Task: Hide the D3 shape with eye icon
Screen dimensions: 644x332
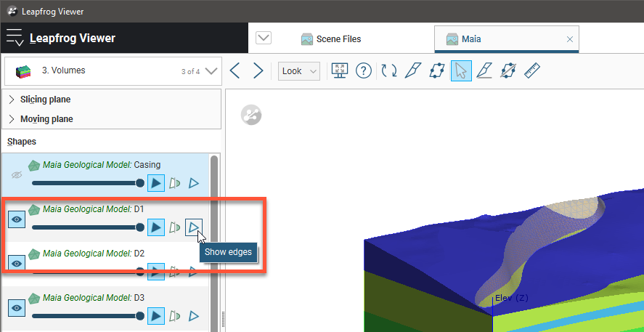Action: tap(17, 308)
